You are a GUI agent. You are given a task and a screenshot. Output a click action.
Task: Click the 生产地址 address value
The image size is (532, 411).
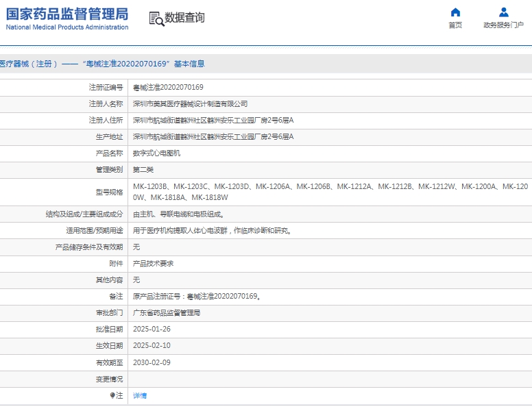pos(213,137)
